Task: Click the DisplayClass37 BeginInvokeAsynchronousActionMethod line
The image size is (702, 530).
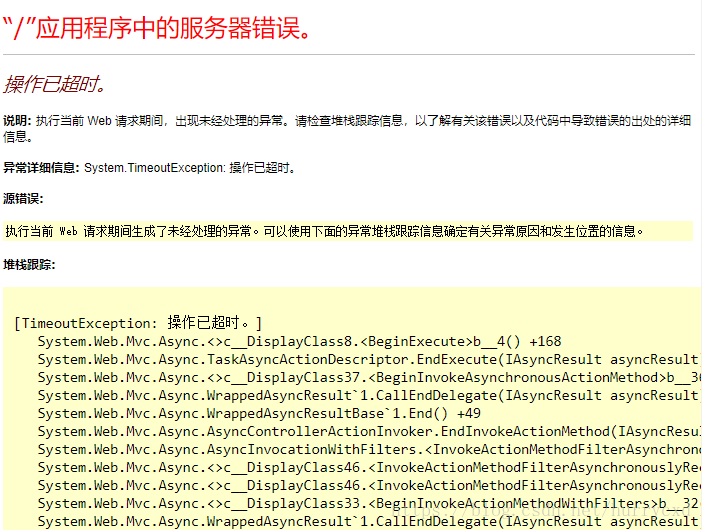Action: tap(369, 377)
